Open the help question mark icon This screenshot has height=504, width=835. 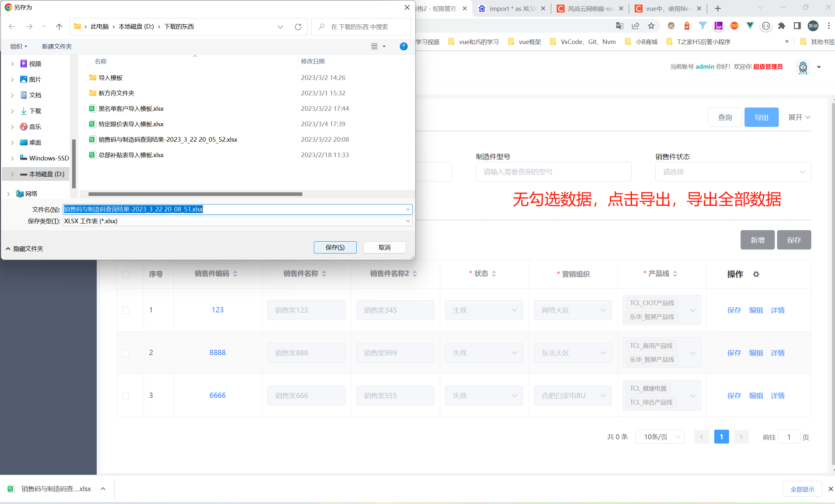coord(403,46)
